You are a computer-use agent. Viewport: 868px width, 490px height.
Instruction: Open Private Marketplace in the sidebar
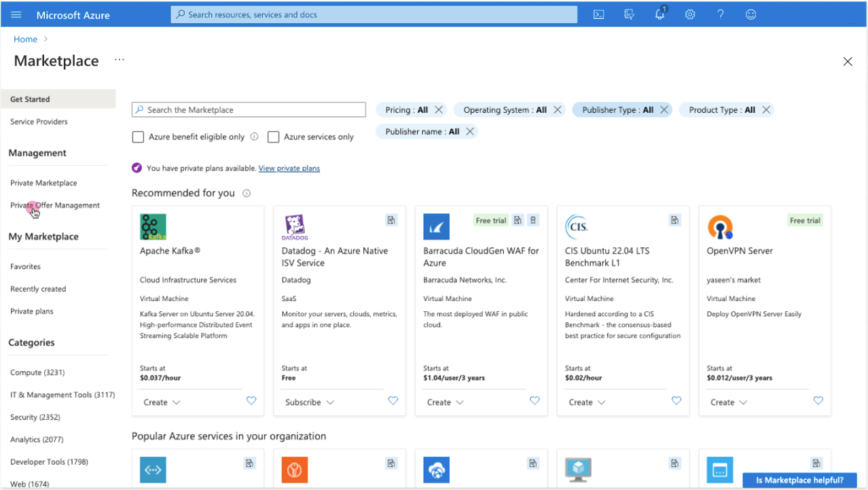pyautogui.click(x=43, y=182)
